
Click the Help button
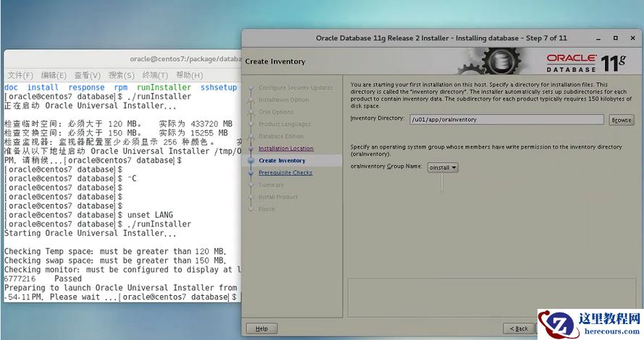pos(262,328)
